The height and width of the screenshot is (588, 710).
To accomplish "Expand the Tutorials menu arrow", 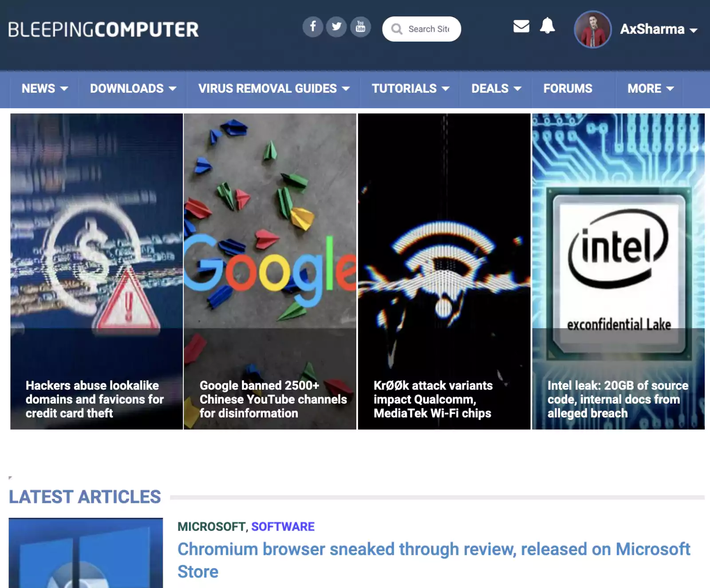I will click(446, 89).
